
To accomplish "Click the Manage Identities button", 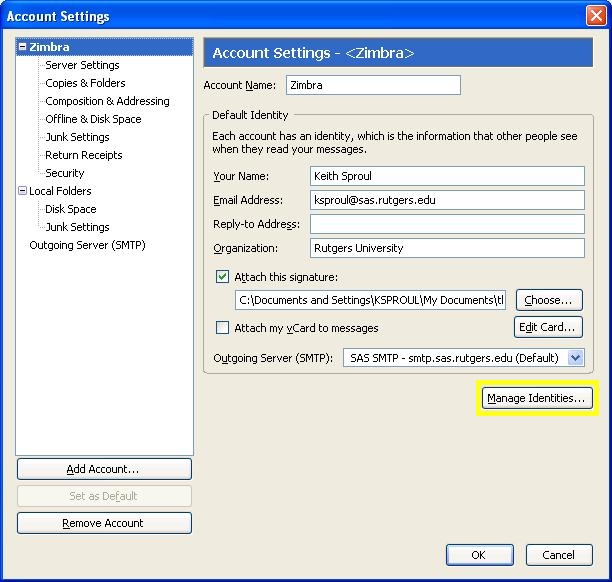I will 535,398.
